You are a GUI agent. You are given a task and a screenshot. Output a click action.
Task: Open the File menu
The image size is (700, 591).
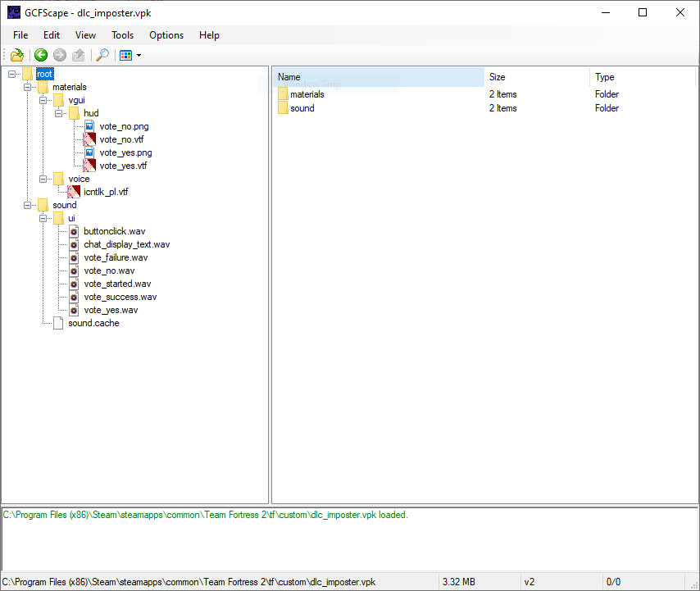coord(20,35)
